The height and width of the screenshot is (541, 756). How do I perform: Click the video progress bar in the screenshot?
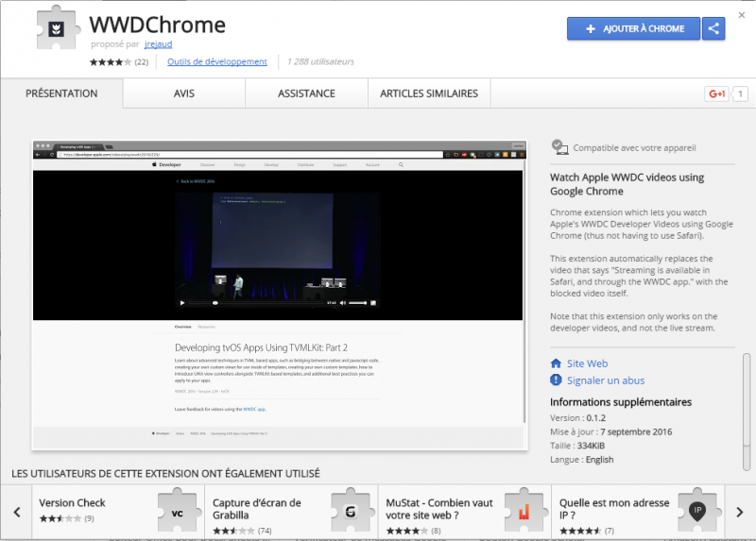(256, 303)
